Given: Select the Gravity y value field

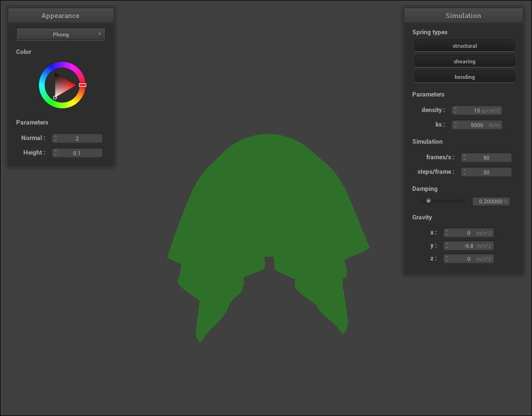Looking at the screenshot, I should pyautogui.click(x=469, y=246).
